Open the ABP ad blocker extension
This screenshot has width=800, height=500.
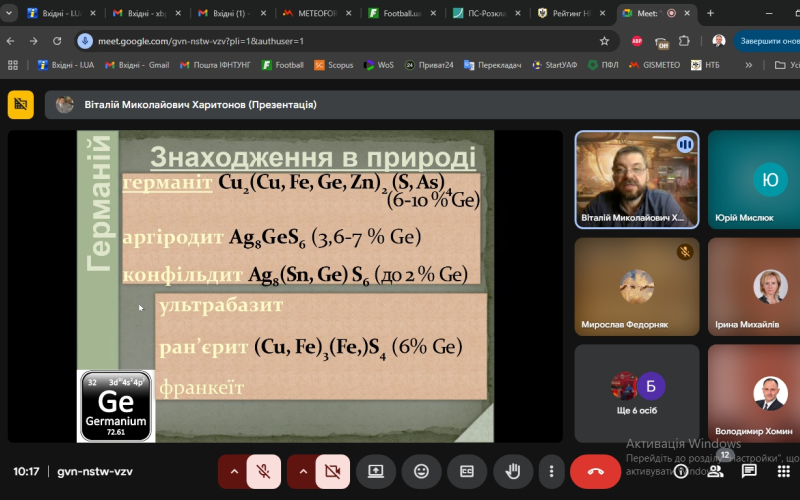(x=637, y=41)
